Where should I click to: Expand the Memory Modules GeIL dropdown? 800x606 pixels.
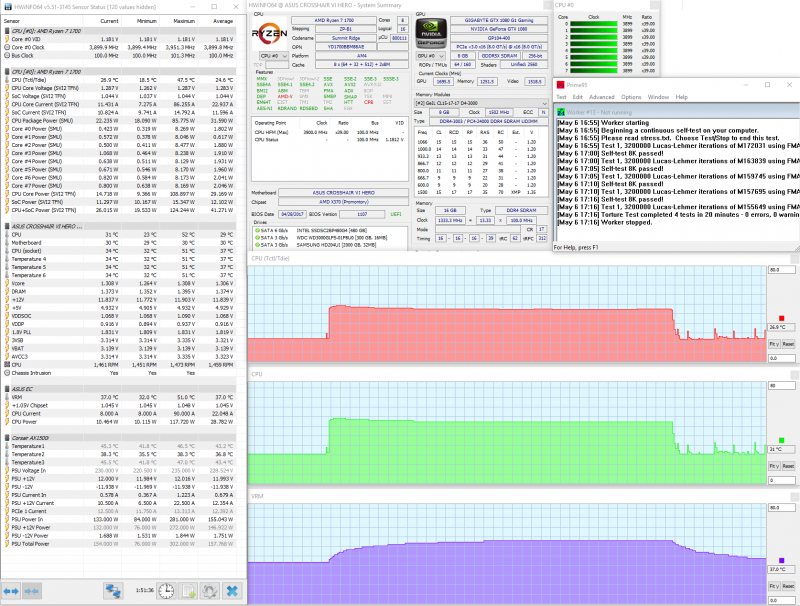(481, 103)
